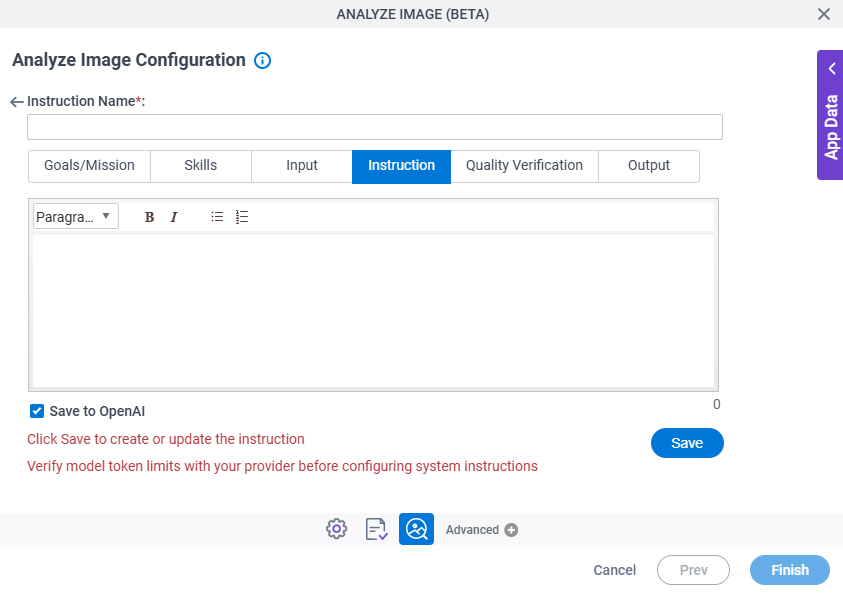Toggle bold formatting in the editor
Viewport: 843px width, 594px height.
point(149,217)
